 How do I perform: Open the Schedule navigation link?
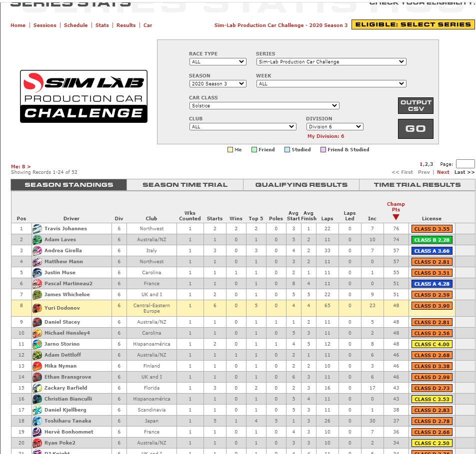(x=75, y=25)
